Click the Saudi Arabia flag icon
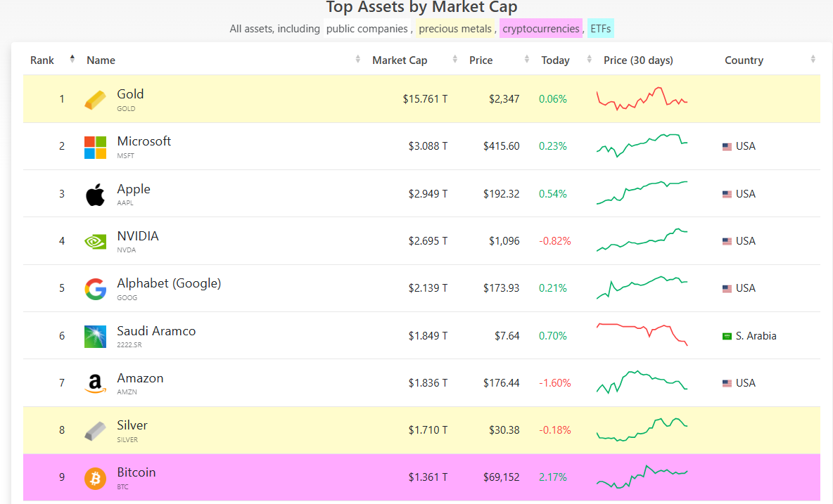 point(727,337)
